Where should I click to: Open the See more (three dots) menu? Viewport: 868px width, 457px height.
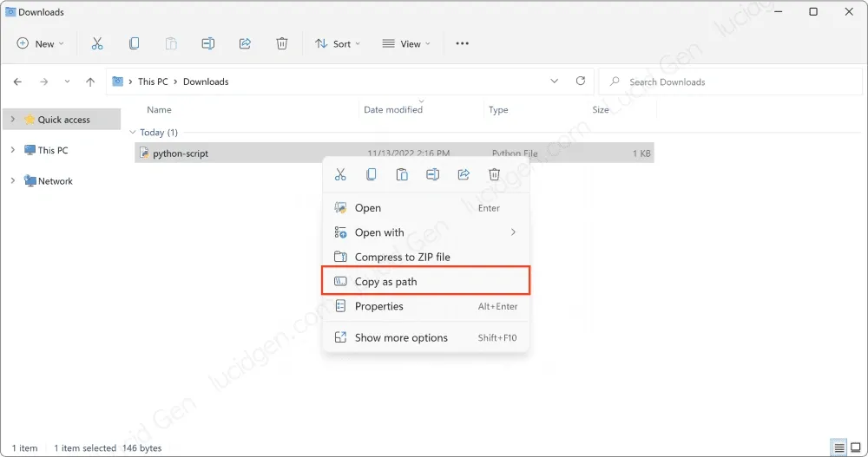(463, 43)
